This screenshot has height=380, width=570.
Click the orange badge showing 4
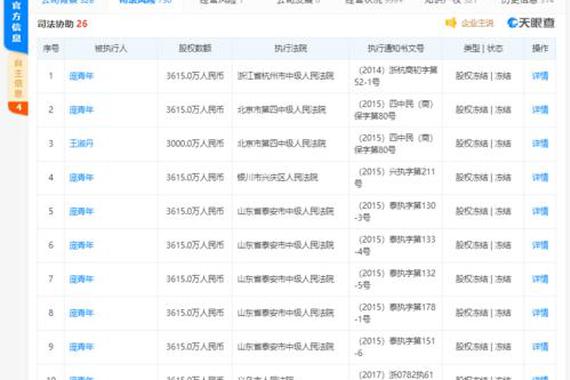[x=18, y=108]
